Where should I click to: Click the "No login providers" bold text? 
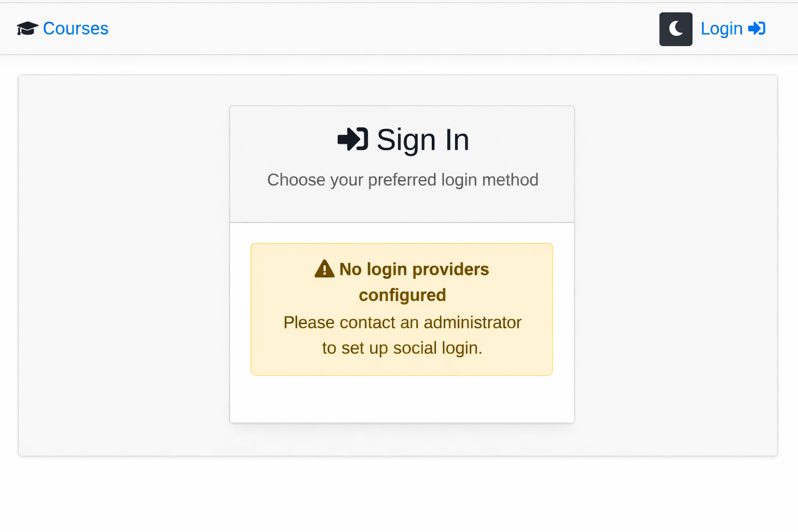(414, 269)
